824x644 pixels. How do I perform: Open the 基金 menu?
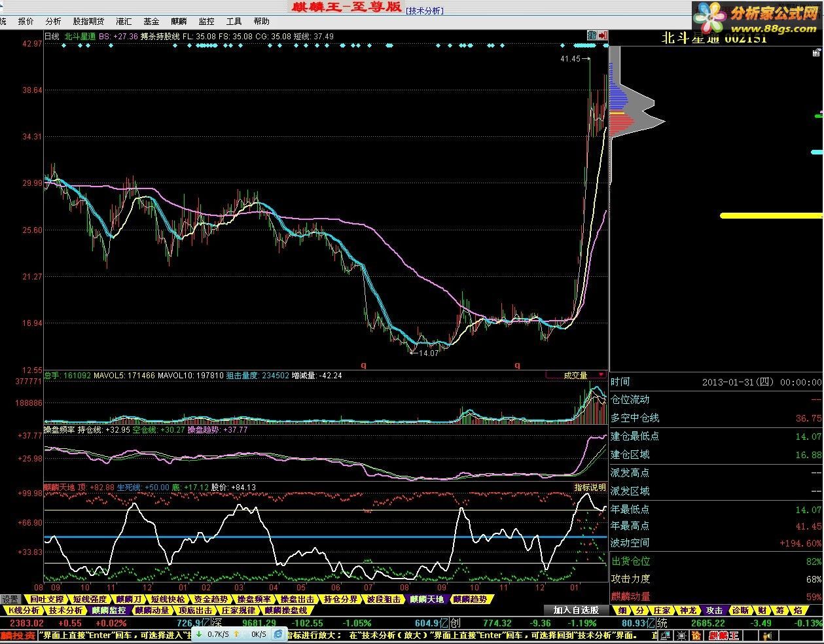coord(151,22)
